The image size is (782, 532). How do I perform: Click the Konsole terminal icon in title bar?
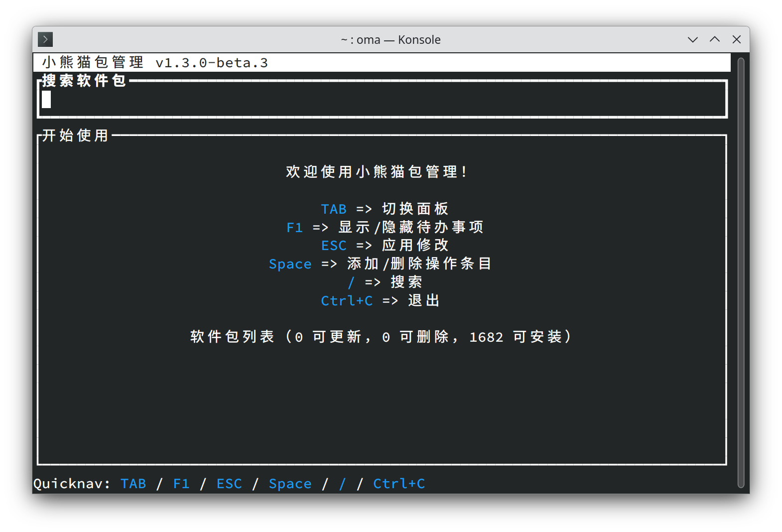pos(45,39)
